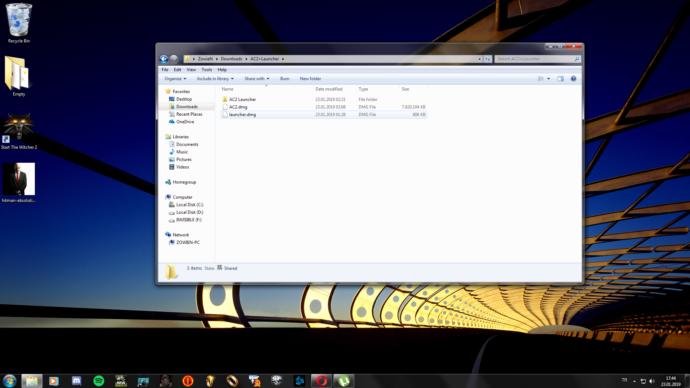Open the View menu
Image resolution: width=690 pixels, height=388 pixels.
[x=191, y=70]
